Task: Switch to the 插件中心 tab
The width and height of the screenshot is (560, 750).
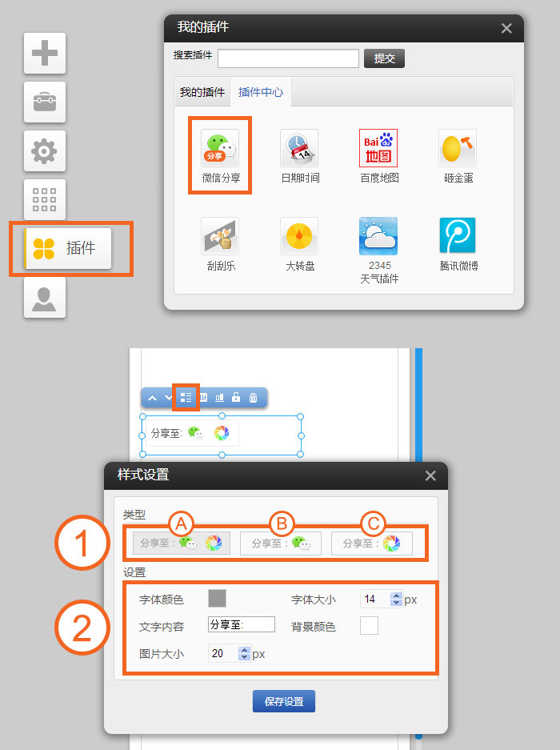Action: pos(261,92)
